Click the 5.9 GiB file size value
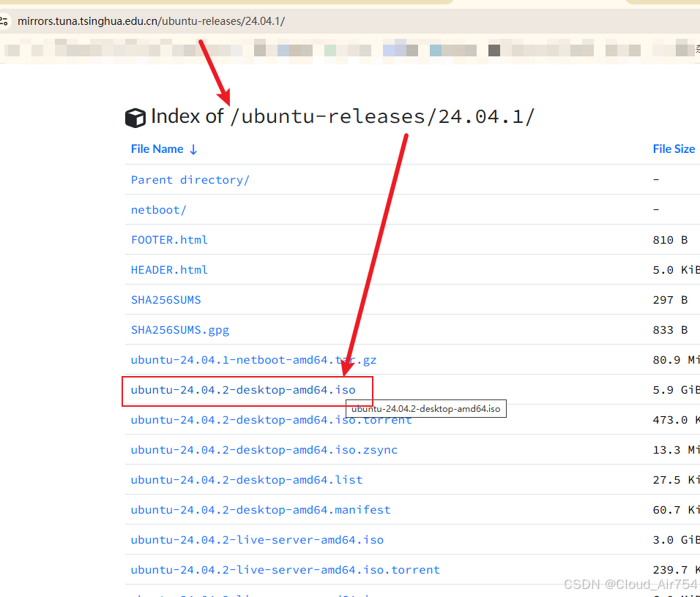The width and height of the screenshot is (700, 597). [676, 390]
